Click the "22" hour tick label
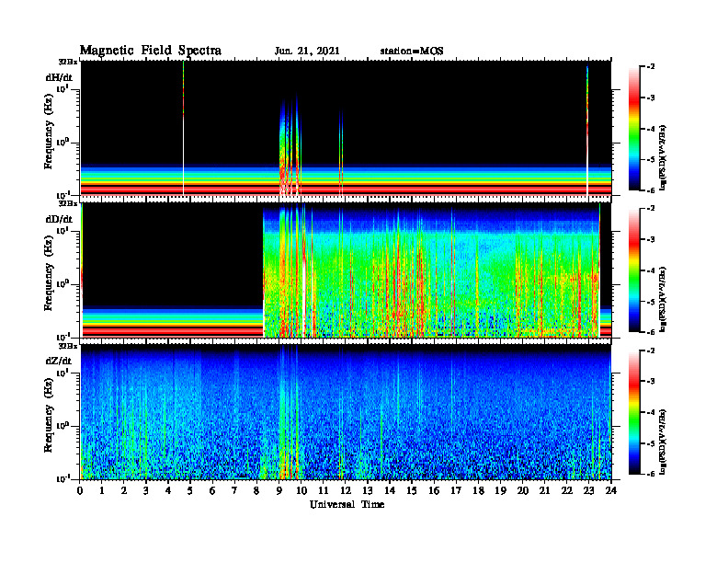728x563 pixels. (566, 491)
